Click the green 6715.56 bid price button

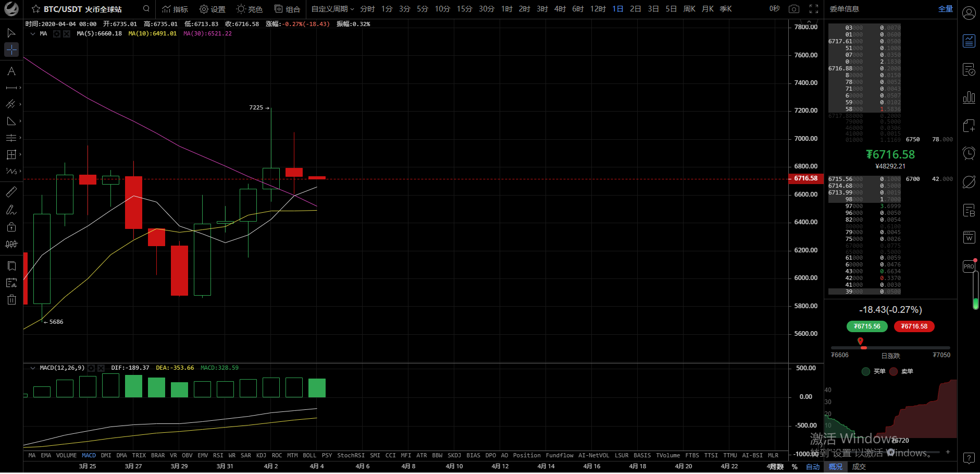[867, 326]
